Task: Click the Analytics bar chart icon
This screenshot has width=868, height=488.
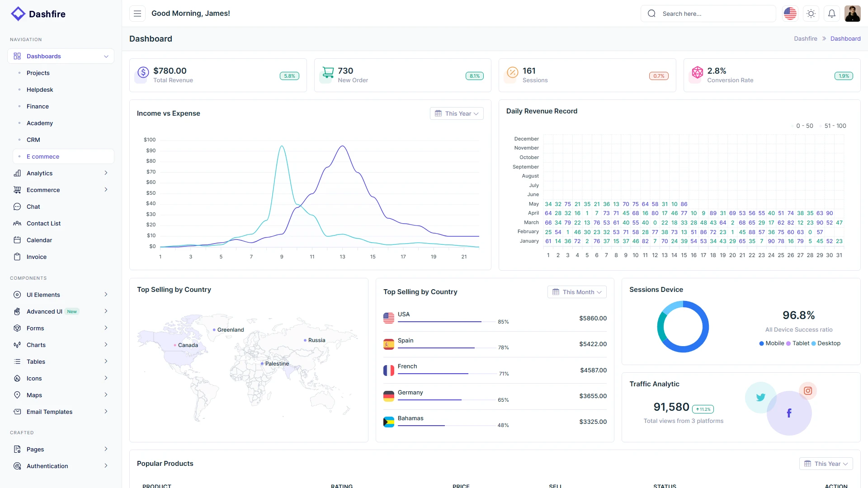Action: 17,173
